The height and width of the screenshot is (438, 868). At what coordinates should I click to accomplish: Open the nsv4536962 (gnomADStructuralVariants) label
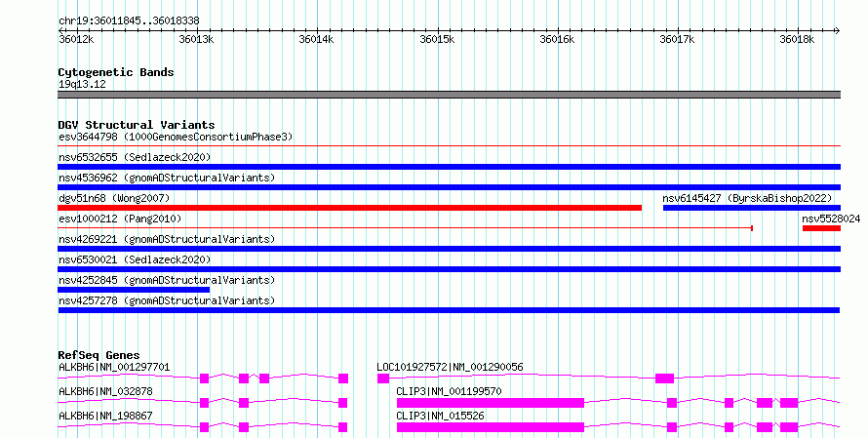(167, 178)
